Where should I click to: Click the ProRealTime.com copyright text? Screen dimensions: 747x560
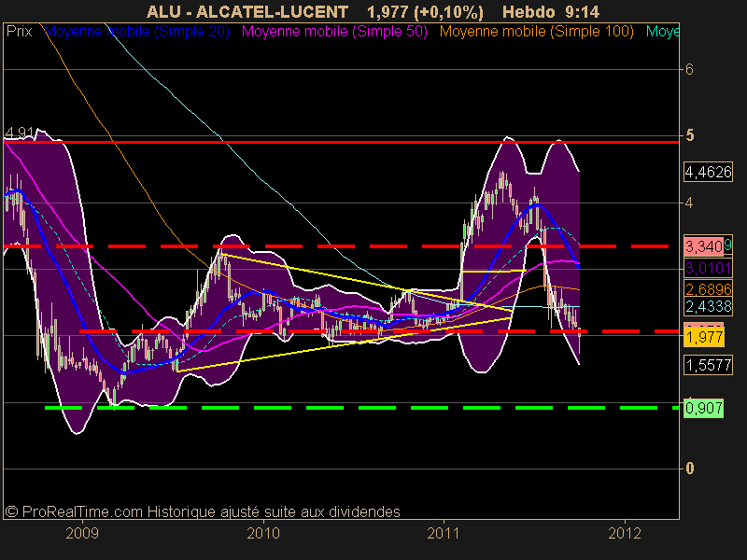click(x=203, y=511)
